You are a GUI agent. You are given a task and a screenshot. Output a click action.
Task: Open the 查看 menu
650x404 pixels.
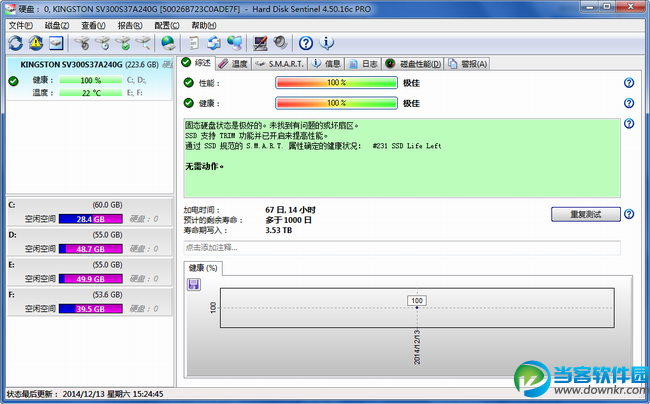(x=93, y=26)
